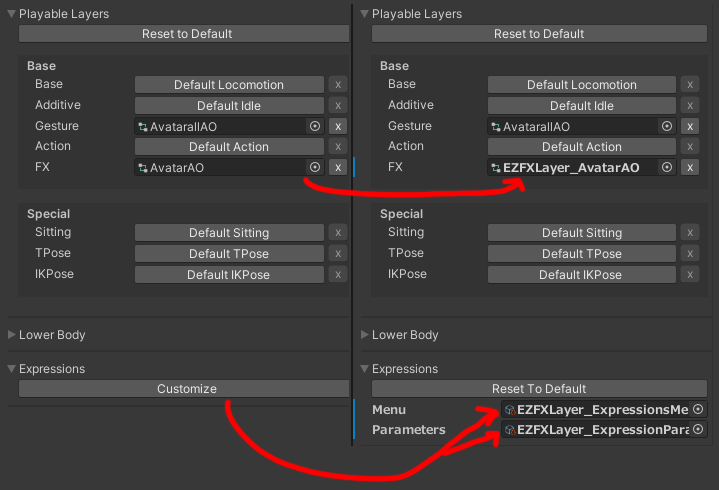Viewport: 719px width, 490px height.
Task: Open object picker for Expressions Menu field
Action: [x=698, y=409]
